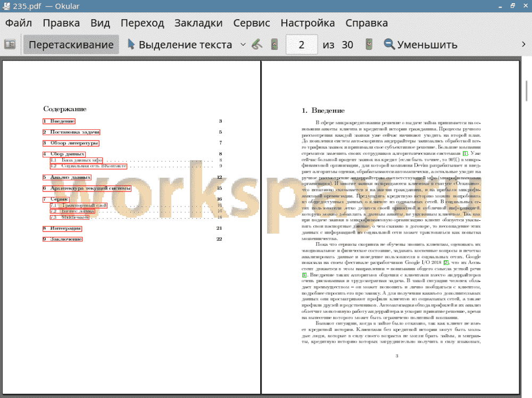Click total page count 30
This screenshot has height=398, width=532.
(x=347, y=45)
